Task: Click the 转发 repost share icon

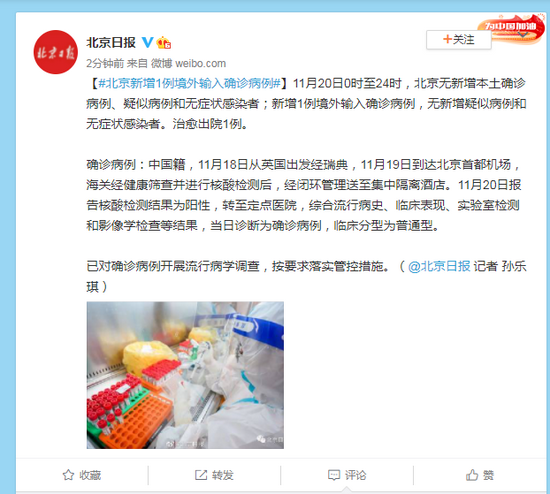Action: pos(201,475)
